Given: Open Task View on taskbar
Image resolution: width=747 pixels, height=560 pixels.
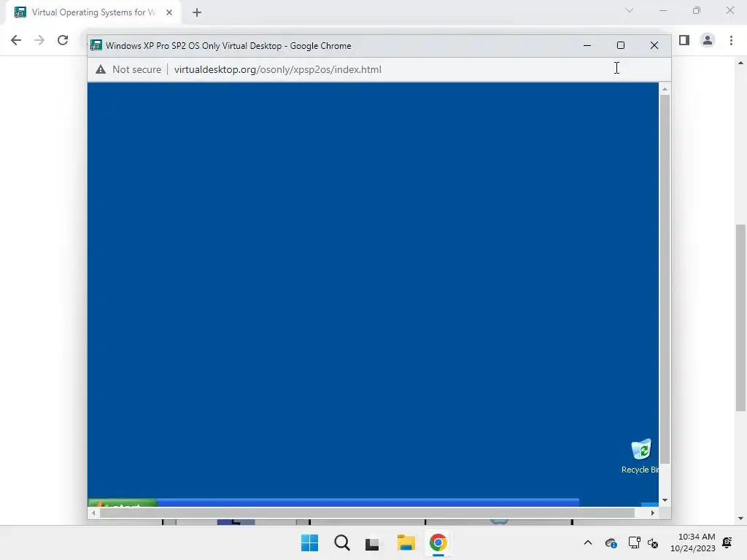Looking at the screenshot, I should click(373, 542).
